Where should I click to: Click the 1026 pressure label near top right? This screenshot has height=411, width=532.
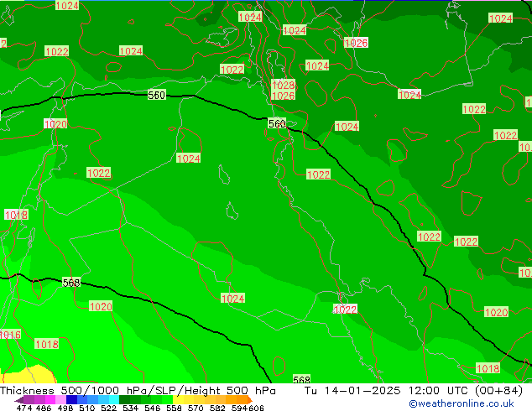point(356,43)
